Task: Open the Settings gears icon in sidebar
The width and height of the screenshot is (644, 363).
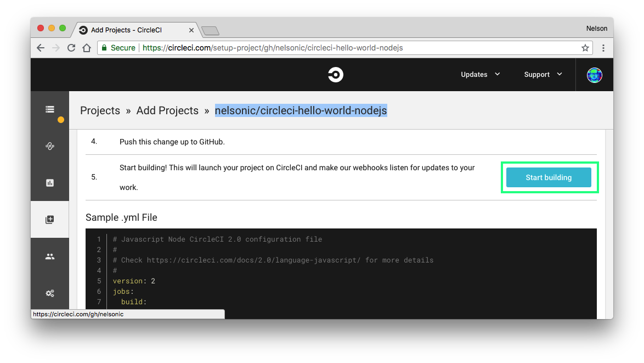Action: [50, 293]
